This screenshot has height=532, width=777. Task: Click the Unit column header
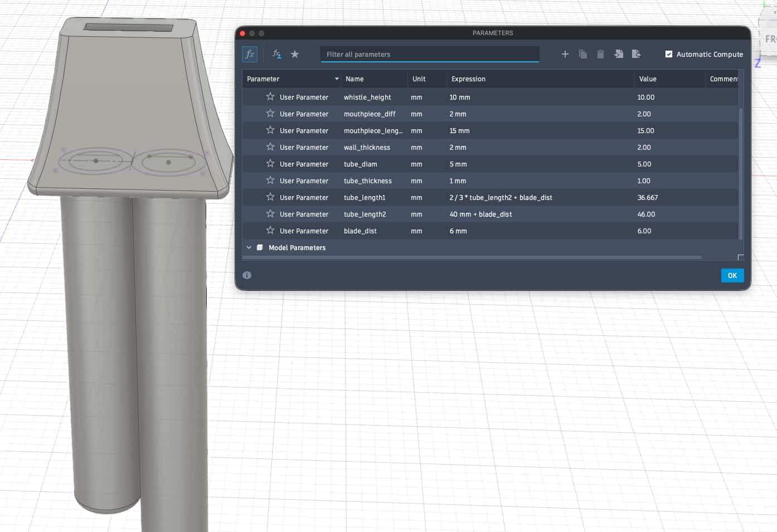tap(428, 79)
